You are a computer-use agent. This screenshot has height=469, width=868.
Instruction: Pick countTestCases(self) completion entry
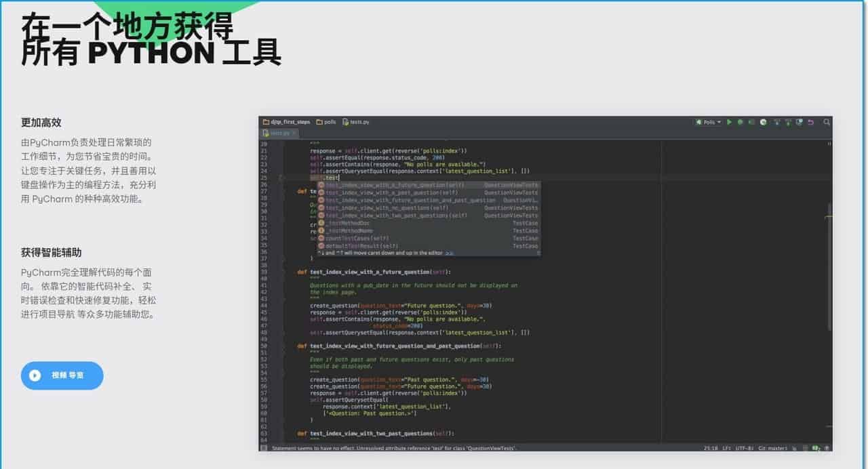point(429,238)
